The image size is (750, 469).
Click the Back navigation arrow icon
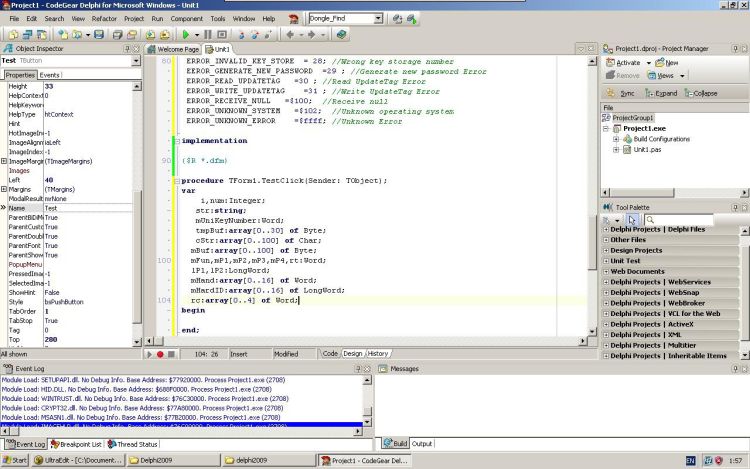[290, 34]
